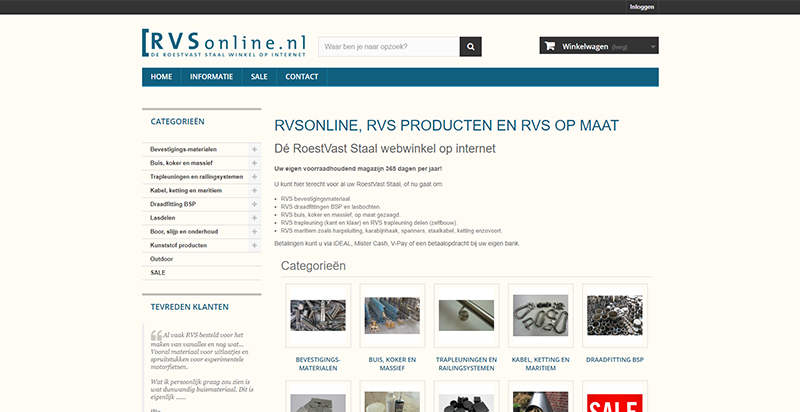Open the SALE navigation menu item

(259, 77)
